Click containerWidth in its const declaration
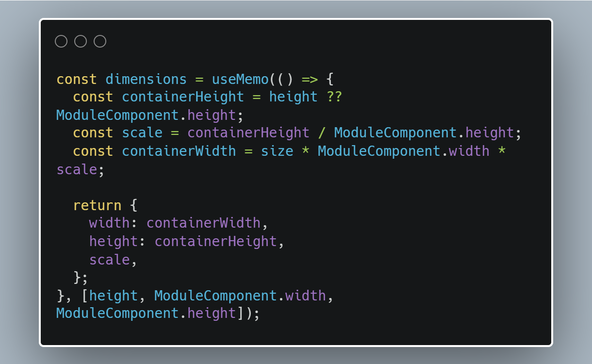 pyautogui.click(x=179, y=151)
